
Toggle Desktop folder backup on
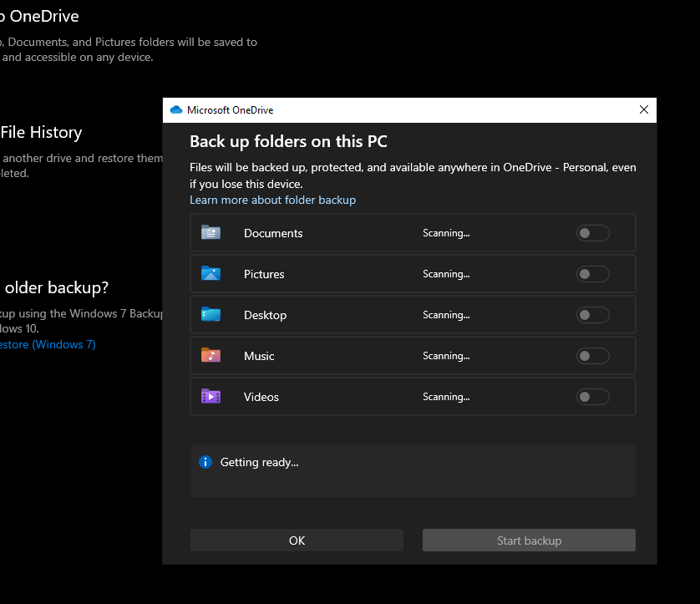(x=593, y=315)
